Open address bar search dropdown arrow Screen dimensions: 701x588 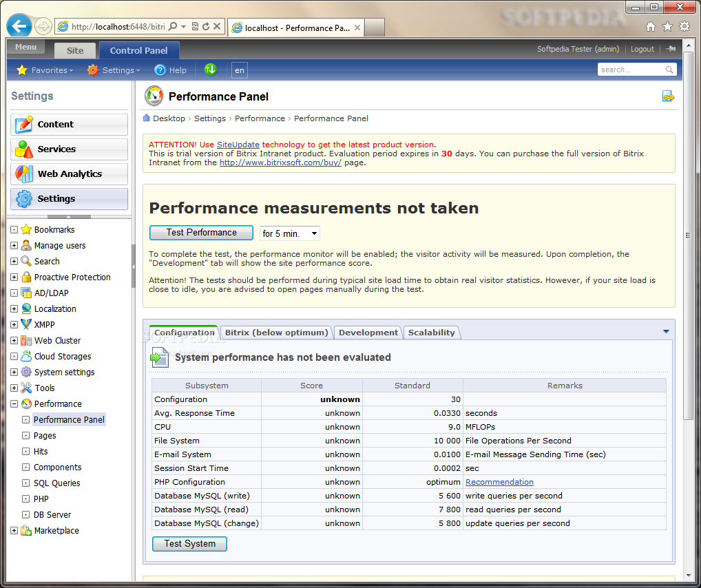pos(183,26)
